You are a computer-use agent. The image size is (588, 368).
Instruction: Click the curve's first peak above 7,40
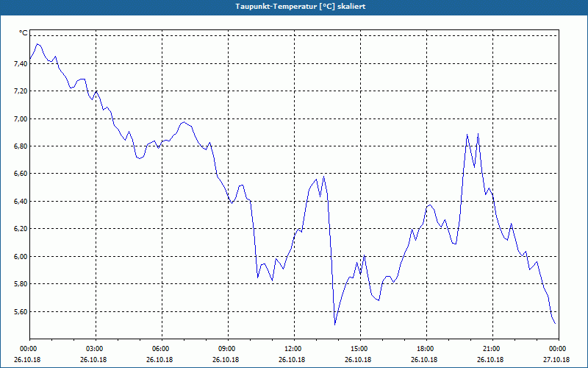coord(37,44)
